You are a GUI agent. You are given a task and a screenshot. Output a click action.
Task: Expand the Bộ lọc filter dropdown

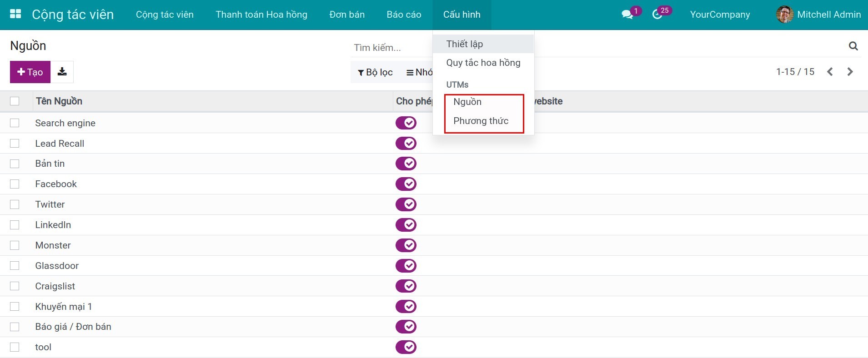point(375,72)
